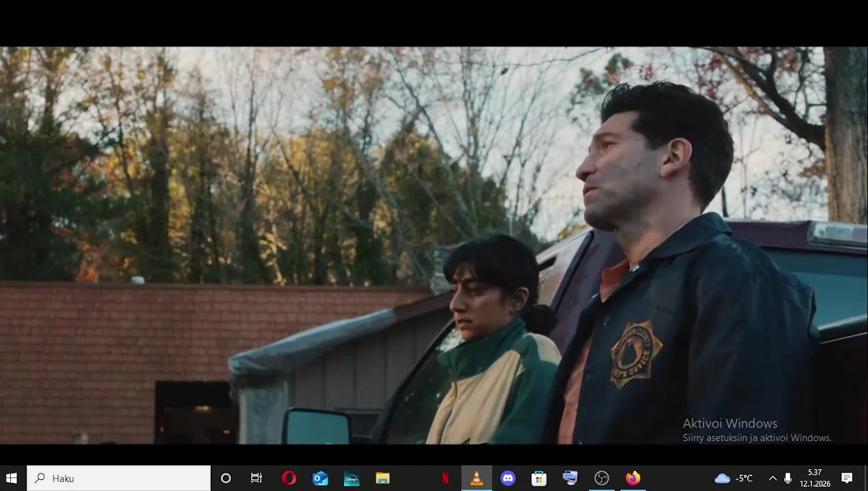The height and width of the screenshot is (491, 868).
Task: Open Cortana circle icon in taskbar
Action: point(226,478)
